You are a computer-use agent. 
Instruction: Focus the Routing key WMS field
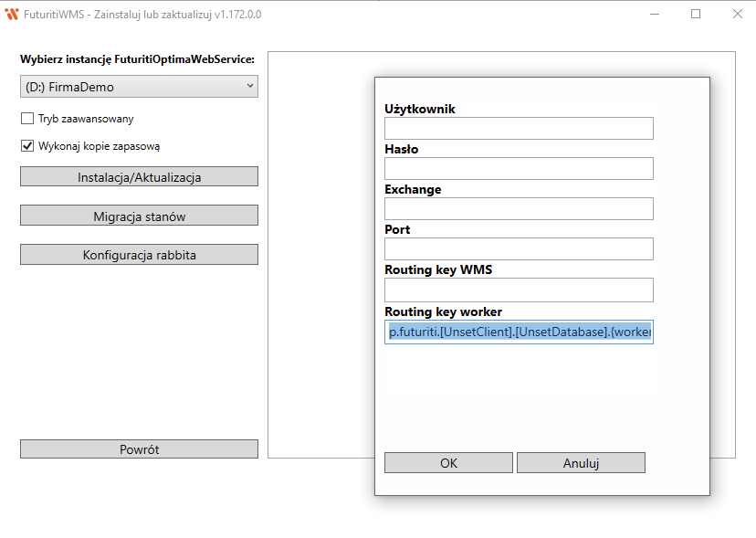[519, 290]
